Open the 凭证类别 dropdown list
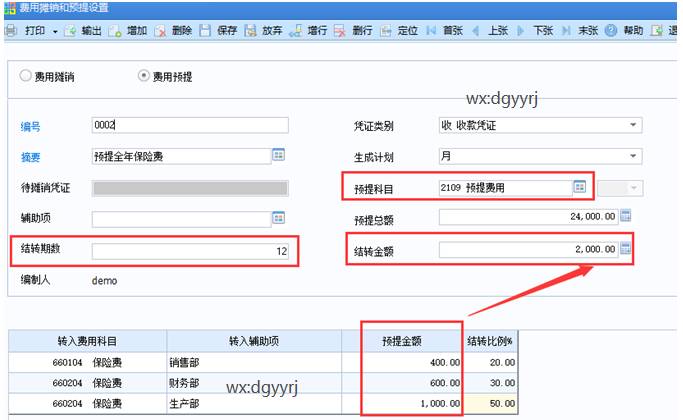The height and width of the screenshot is (420, 683). (x=633, y=125)
